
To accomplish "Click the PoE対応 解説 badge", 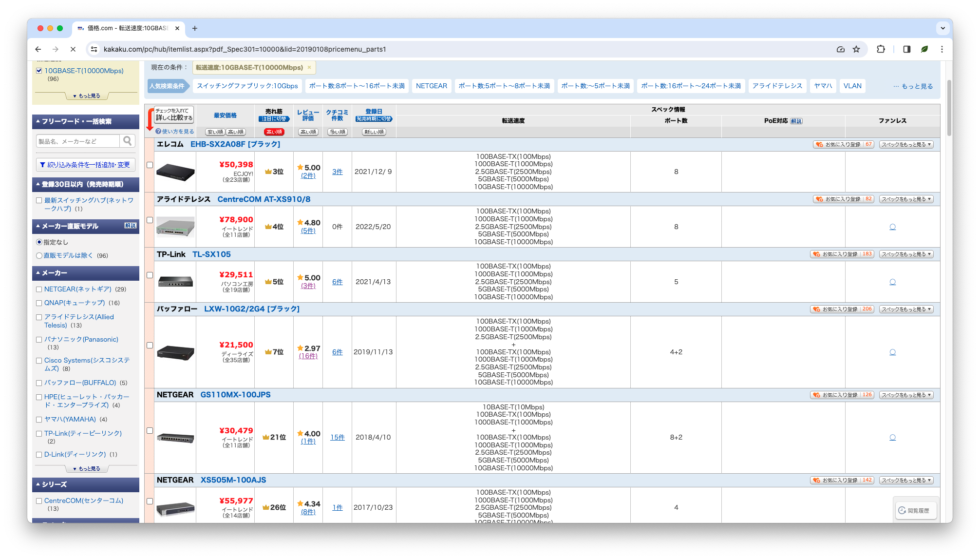I will coord(796,121).
